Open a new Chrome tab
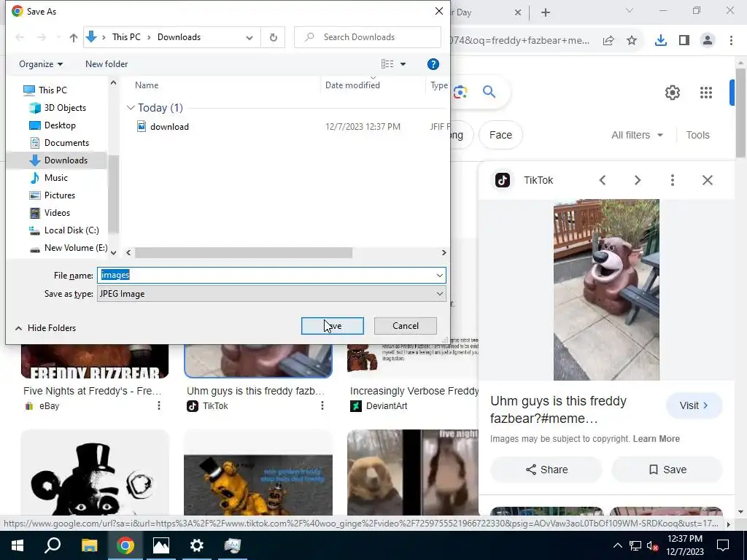747x560 pixels. [x=546, y=12]
